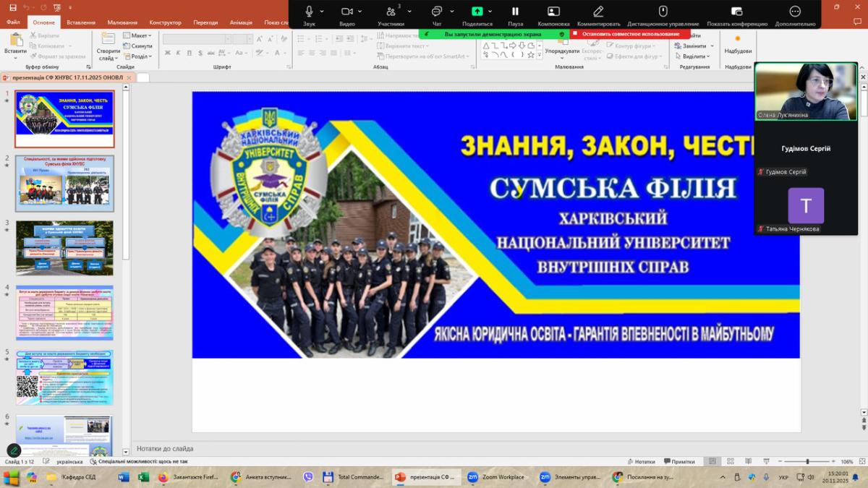868x488 pixels.
Task: Click the Надбудови add-ins icon
Action: coord(737,39)
